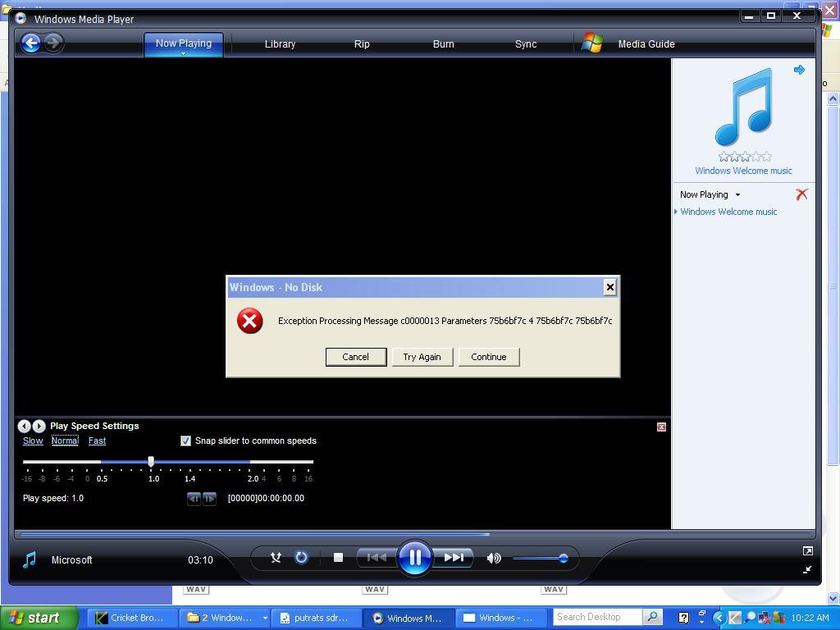Image resolution: width=840 pixels, height=630 pixels.
Task: Expand the arrow beneath the Now Playing tab
Action: point(183,54)
